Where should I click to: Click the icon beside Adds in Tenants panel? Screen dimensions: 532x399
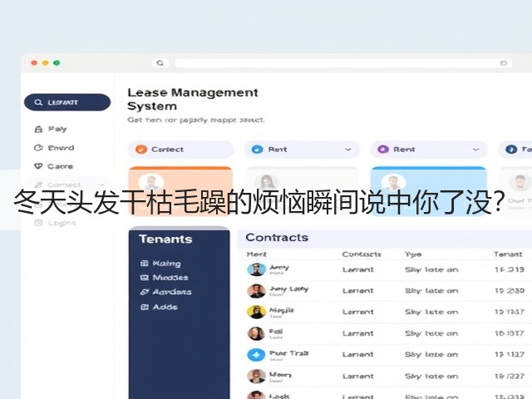tap(144, 307)
